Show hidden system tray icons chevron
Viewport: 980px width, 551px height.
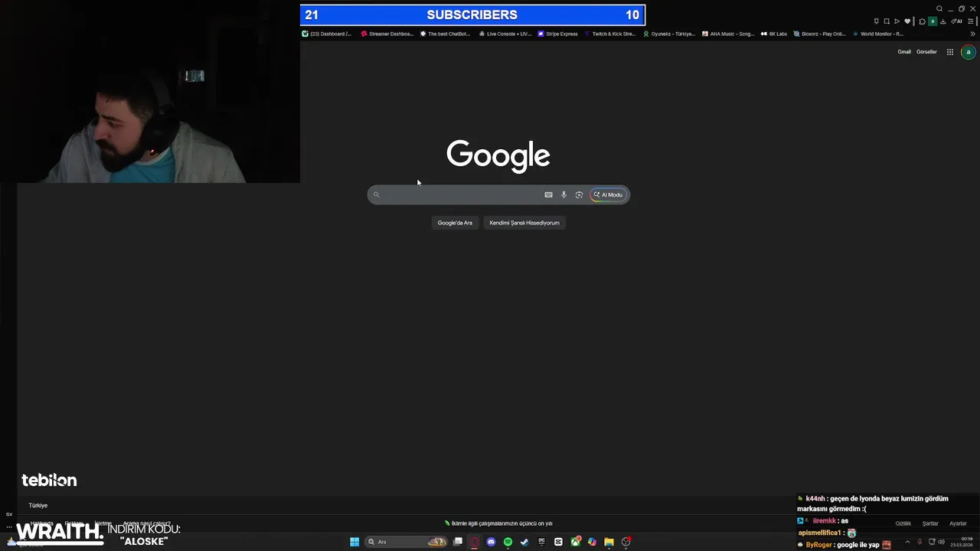pyautogui.click(x=907, y=542)
